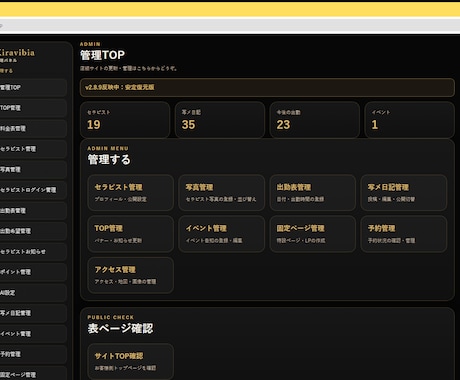Open the 写メ日記管理 card in the admin menu
460x380 pixels.
click(x=404, y=193)
